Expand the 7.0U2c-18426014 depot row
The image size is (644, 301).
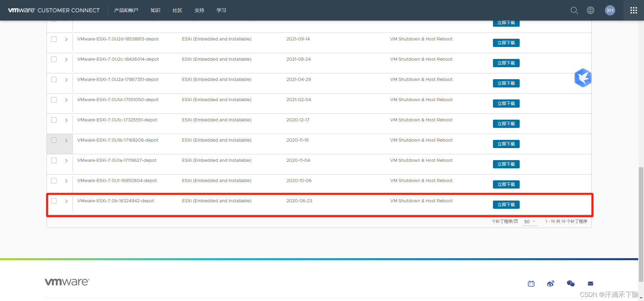[x=66, y=60]
